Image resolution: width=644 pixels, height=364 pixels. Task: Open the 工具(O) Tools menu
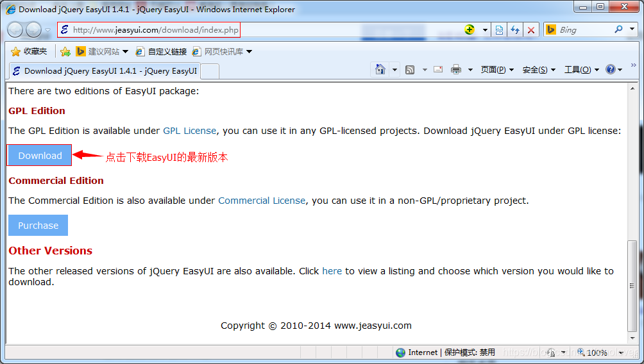coord(582,70)
